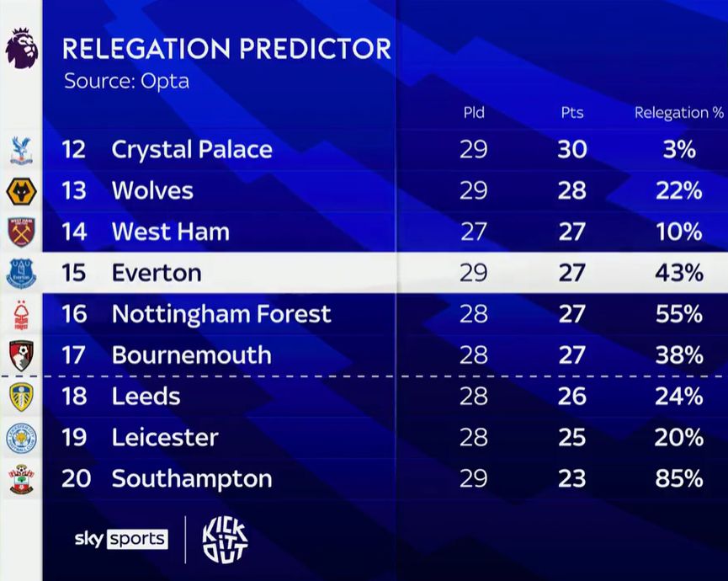The image size is (728, 581).
Task: Click the Everton club badge
Action: click(21, 273)
